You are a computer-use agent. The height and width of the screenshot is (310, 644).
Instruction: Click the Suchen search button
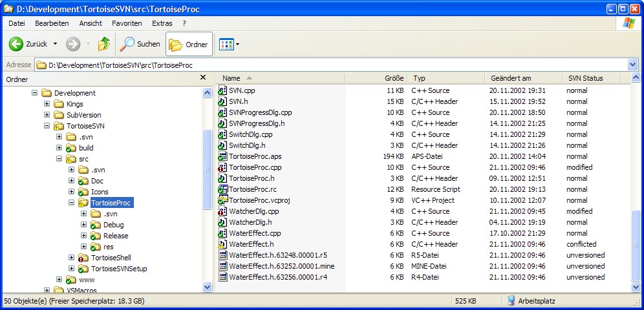point(140,44)
